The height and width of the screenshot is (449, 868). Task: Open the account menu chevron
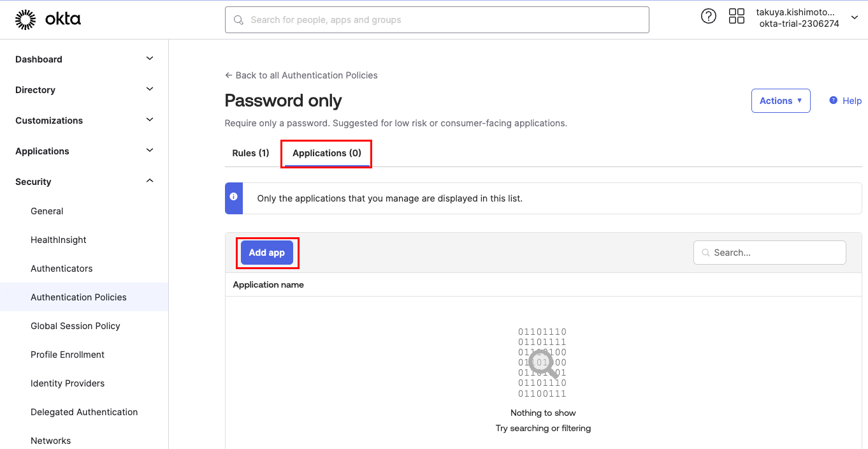click(x=855, y=17)
